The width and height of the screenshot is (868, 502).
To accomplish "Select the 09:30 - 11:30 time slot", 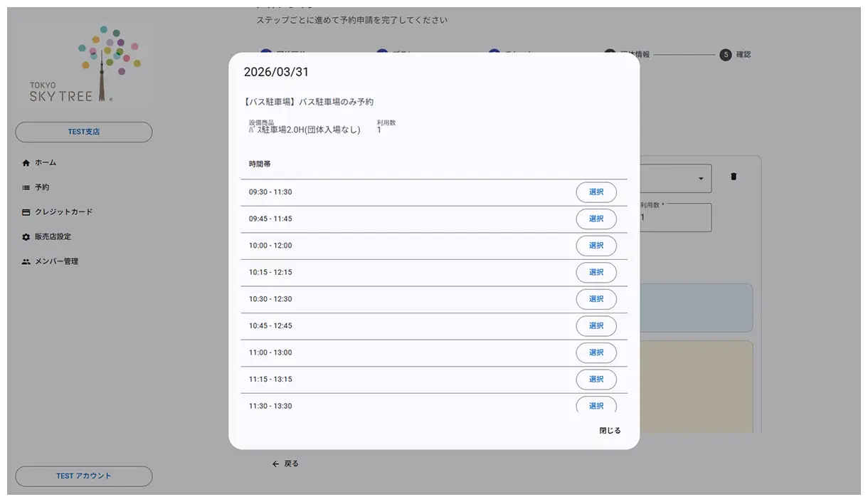I will [x=596, y=192].
